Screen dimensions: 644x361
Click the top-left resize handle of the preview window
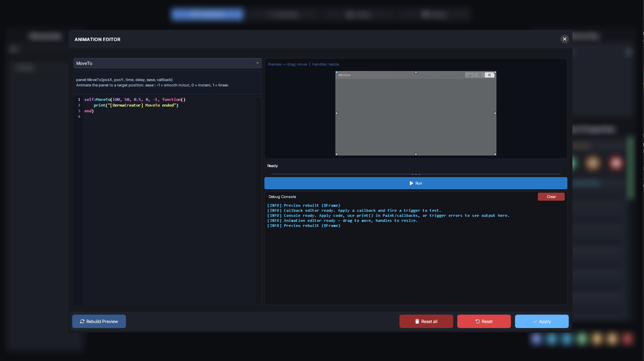(x=337, y=73)
